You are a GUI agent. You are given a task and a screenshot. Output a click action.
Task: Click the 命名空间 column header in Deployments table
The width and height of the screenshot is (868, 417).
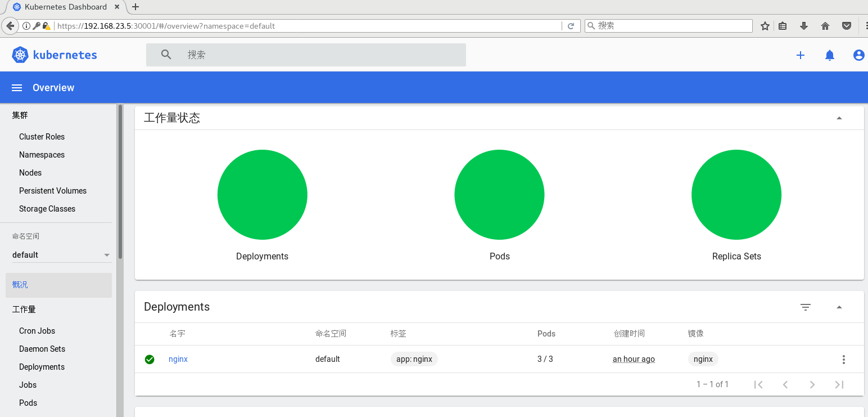click(x=331, y=334)
